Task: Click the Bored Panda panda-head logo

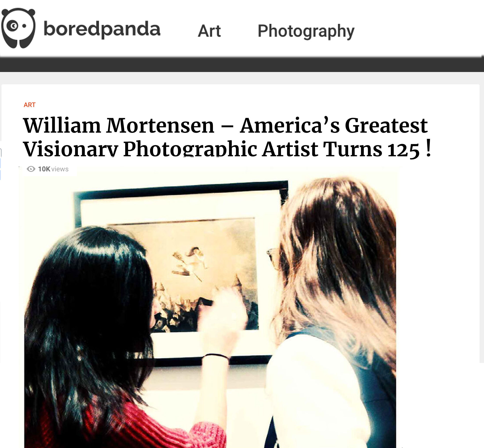Action: click(18, 28)
